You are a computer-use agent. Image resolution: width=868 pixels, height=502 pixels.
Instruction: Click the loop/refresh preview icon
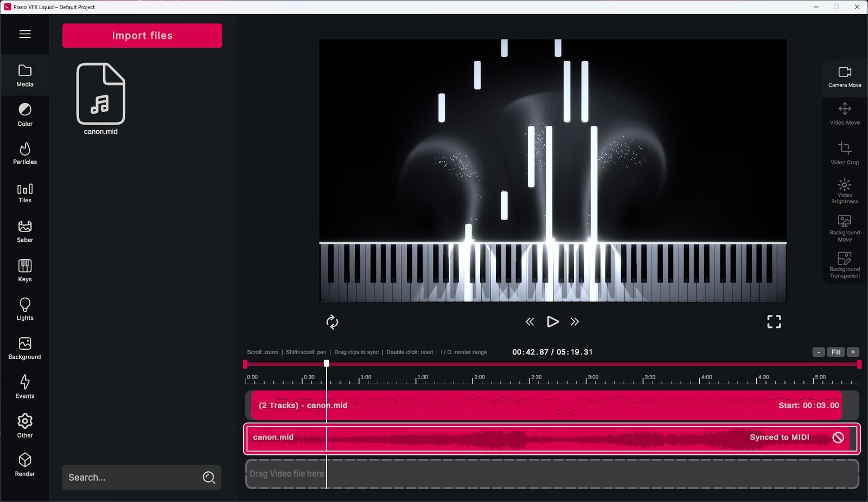pos(332,322)
